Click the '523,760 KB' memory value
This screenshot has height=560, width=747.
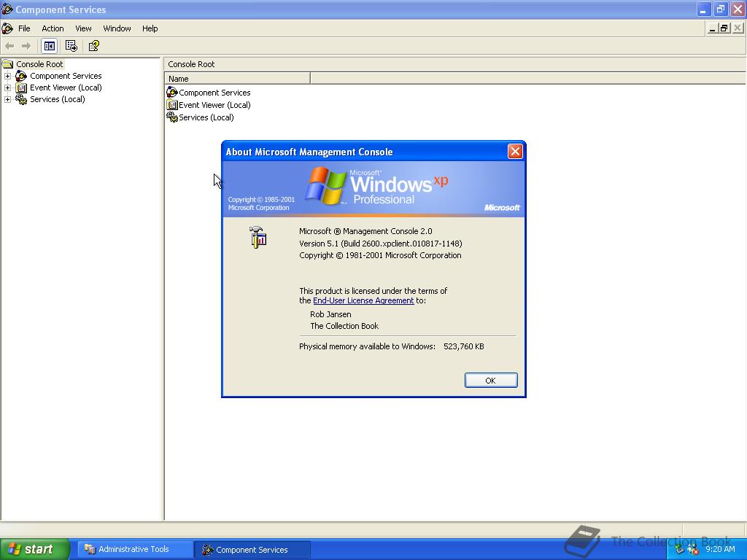(x=464, y=346)
